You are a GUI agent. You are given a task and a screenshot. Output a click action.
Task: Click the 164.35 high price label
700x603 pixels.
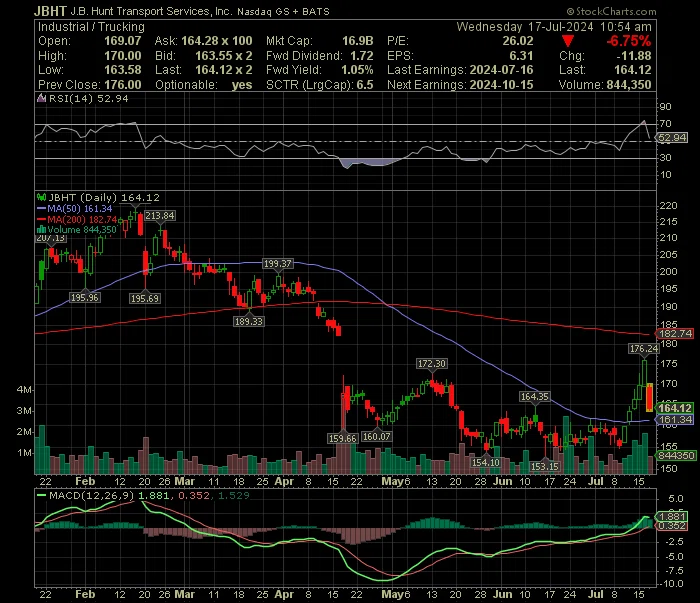(534, 397)
